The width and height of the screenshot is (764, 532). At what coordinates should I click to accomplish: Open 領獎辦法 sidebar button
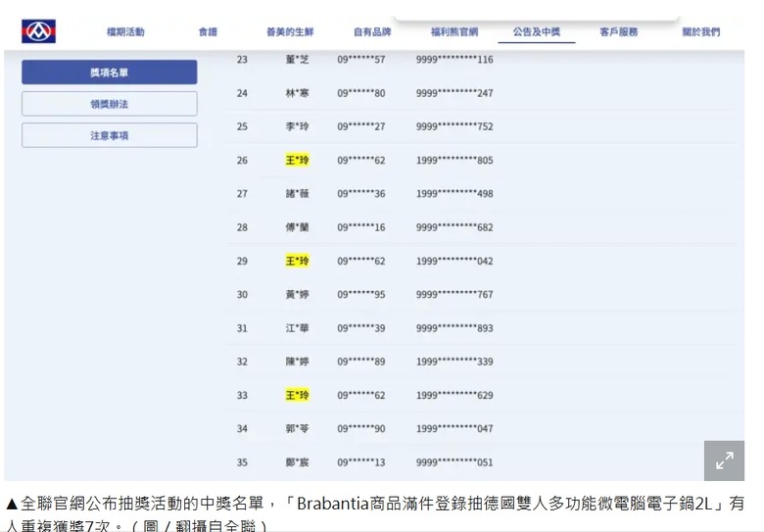pyautogui.click(x=109, y=104)
